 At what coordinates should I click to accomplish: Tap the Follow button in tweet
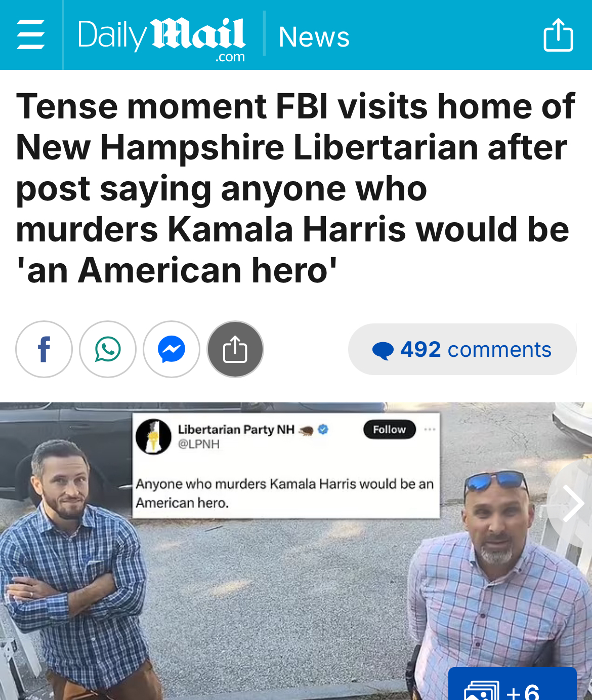[389, 429]
